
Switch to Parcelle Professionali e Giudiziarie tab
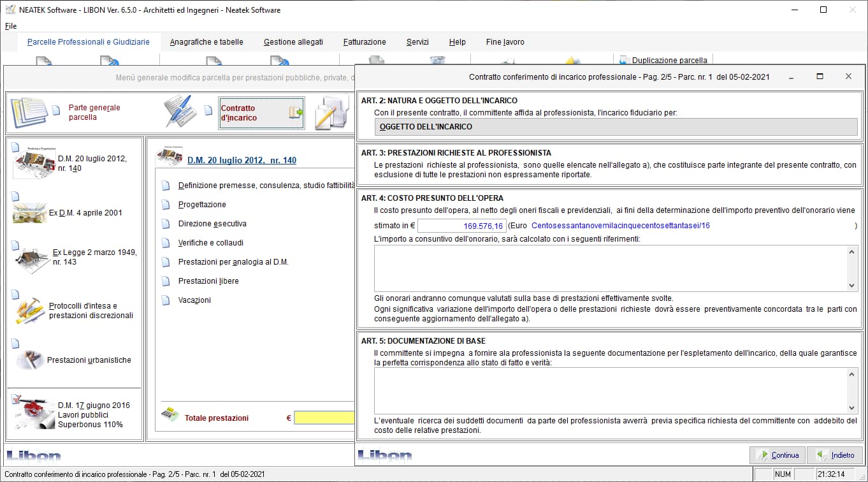[89, 42]
